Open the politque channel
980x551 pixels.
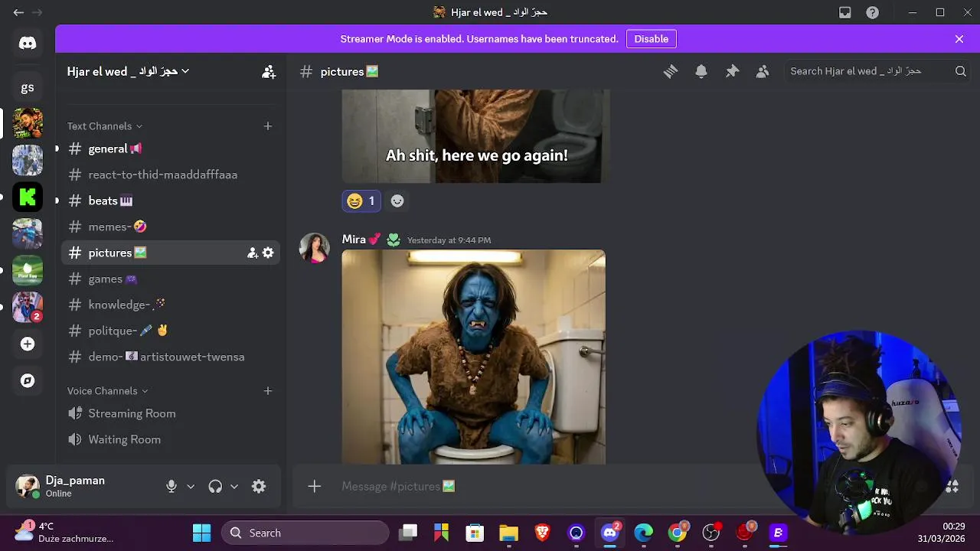tap(171, 331)
